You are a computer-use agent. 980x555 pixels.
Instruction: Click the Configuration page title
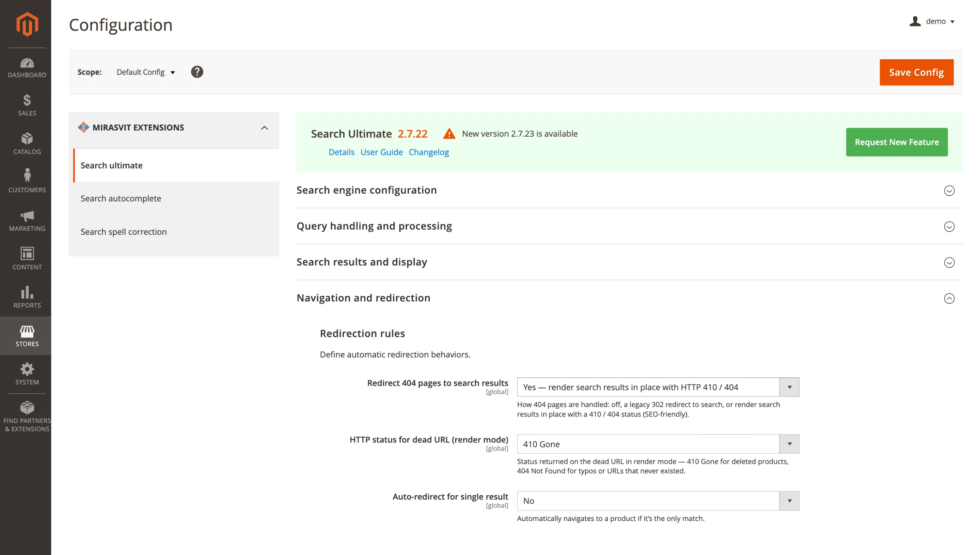(x=121, y=25)
